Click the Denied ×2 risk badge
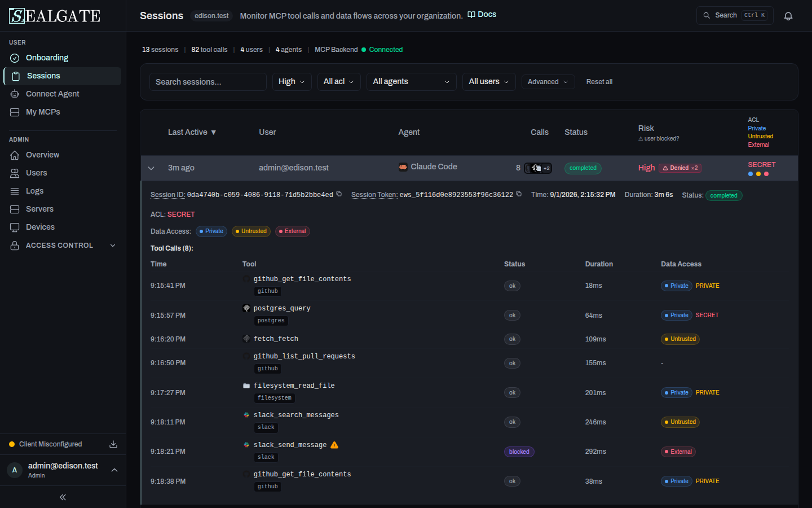This screenshot has width=812, height=508. 680,168
